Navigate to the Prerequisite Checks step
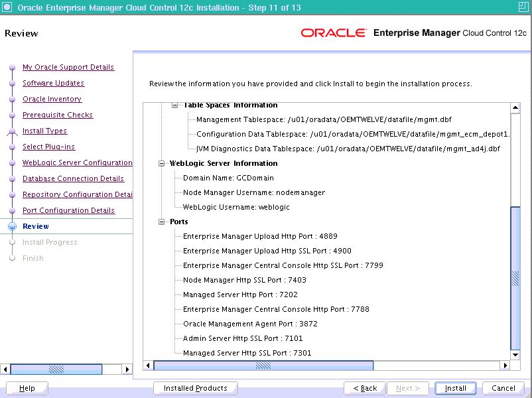 [x=58, y=115]
